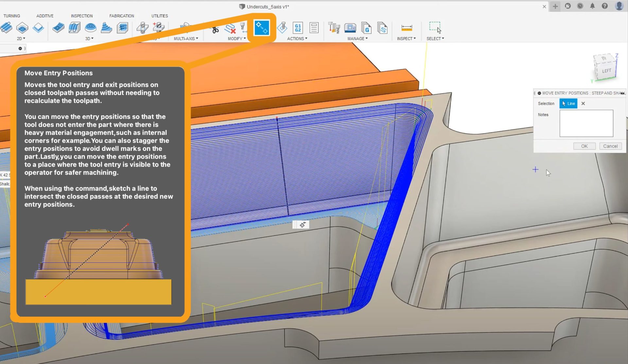Screen dimensions: 628x364
Task: Click the Delete Passes icon
Action: click(230, 28)
